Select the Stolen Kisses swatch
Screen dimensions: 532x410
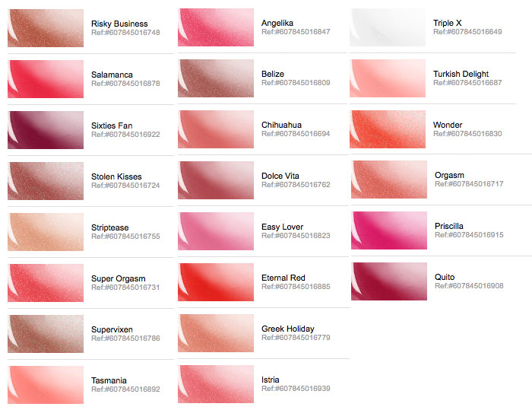(x=46, y=181)
